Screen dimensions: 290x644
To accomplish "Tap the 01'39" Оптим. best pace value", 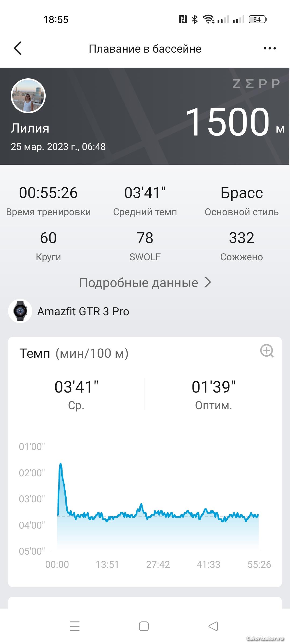I will [x=213, y=387].
